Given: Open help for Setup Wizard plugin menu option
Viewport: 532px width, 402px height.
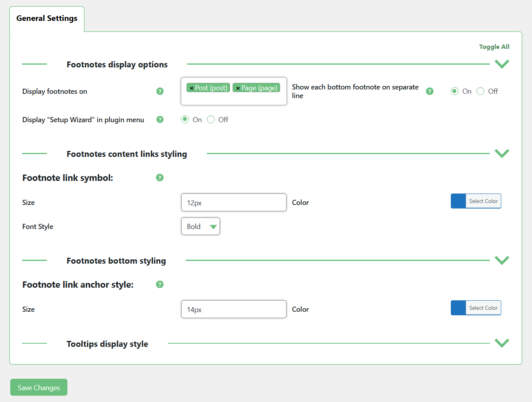Looking at the screenshot, I should pos(160,119).
